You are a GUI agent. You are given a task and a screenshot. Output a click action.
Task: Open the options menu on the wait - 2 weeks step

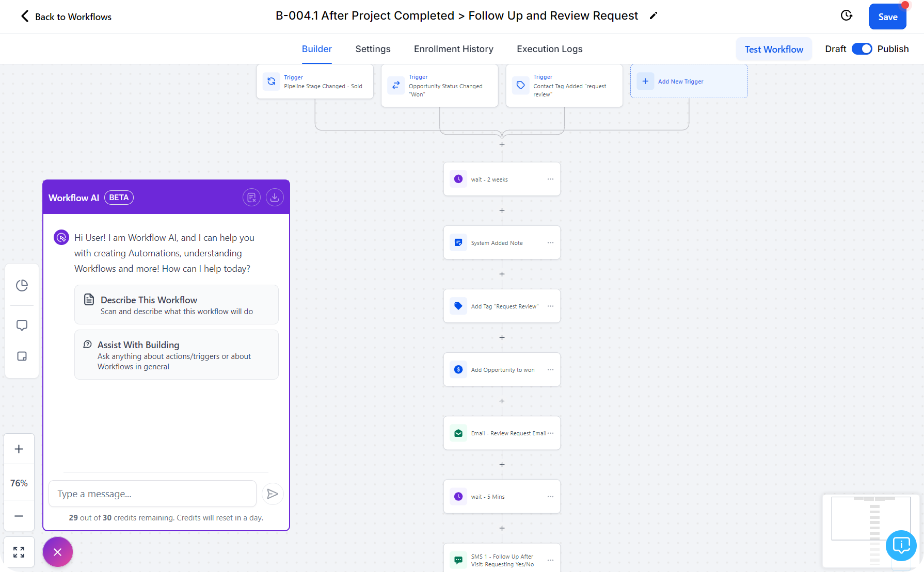[550, 179]
